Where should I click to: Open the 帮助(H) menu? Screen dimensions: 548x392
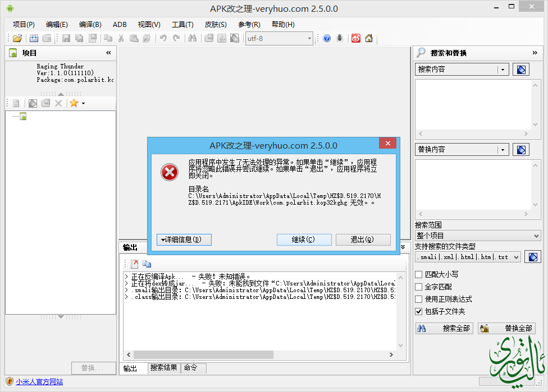pyautogui.click(x=283, y=25)
